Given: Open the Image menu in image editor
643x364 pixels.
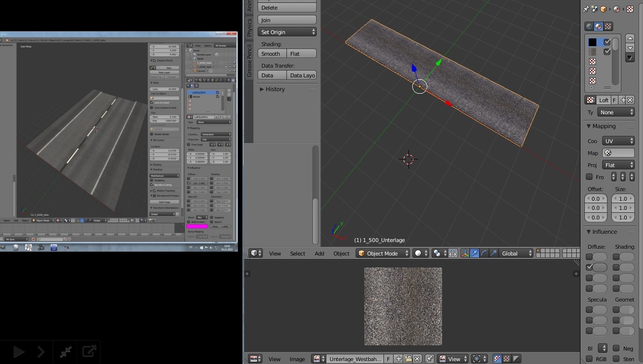Looking at the screenshot, I should coord(297,359).
